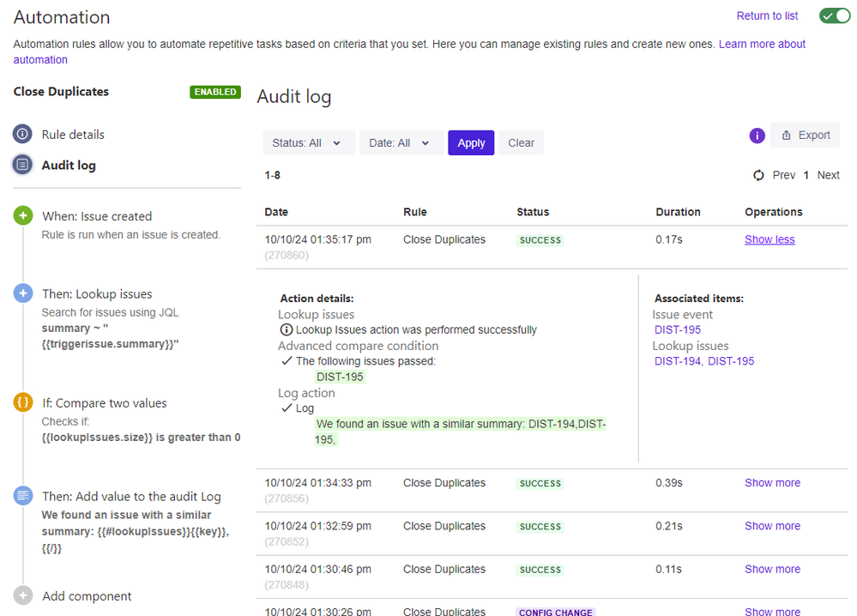Screen dimensions: 857x616
Task: Open DIST-195 link under Lookup issues
Action: click(x=731, y=360)
